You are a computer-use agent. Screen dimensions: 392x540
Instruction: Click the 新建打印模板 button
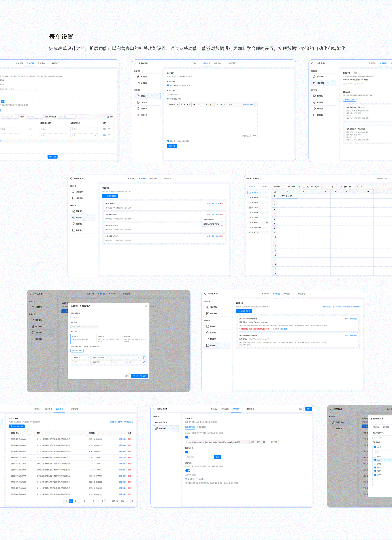tap(110, 196)
